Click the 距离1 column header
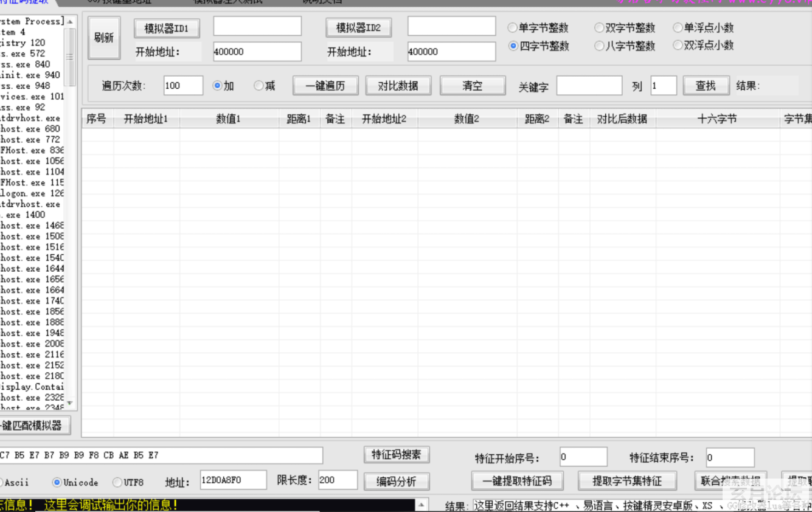Viewport: 812px width, 512px height. (299, 119)
